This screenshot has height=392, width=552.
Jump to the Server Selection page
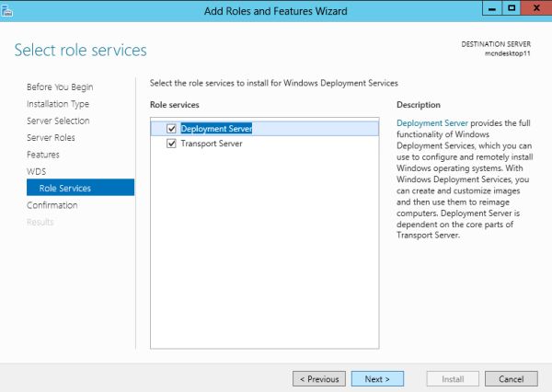pyautogui.click(x=58, y=121)
